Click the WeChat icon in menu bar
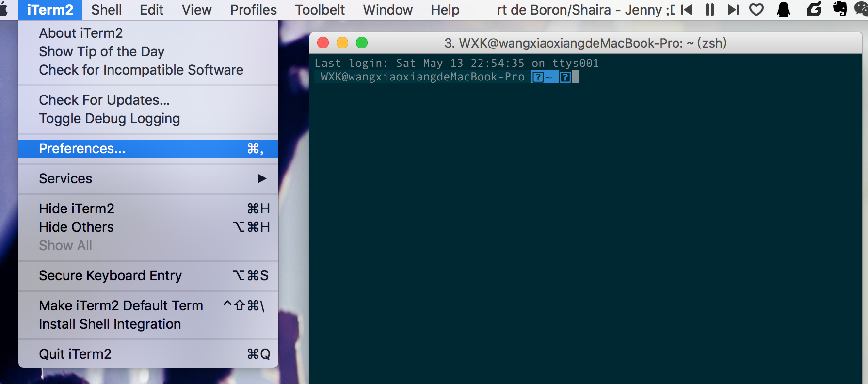 [861, 10]
